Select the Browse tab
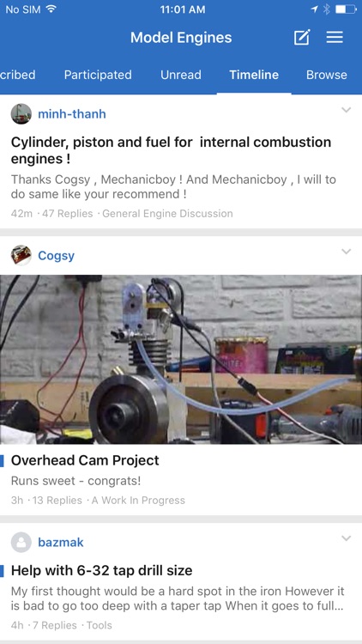This screenshot has height=644, width=362. [x=326, y=75]
